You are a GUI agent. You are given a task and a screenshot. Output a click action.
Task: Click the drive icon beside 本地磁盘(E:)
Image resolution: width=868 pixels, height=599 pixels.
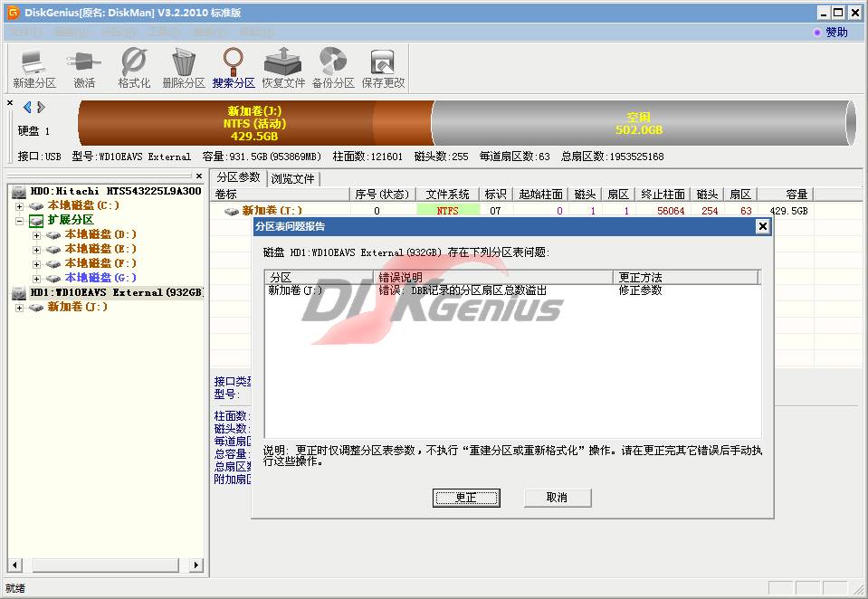click(53, 249)
